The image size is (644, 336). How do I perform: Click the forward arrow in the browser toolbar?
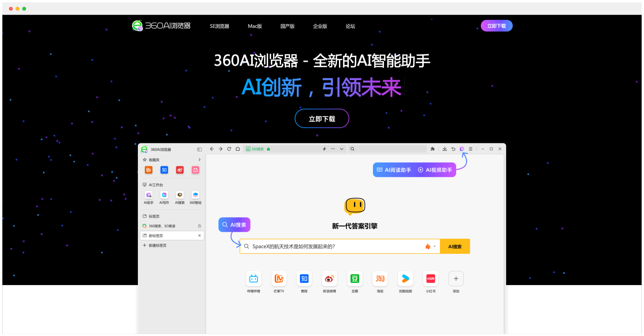(220, 149)
